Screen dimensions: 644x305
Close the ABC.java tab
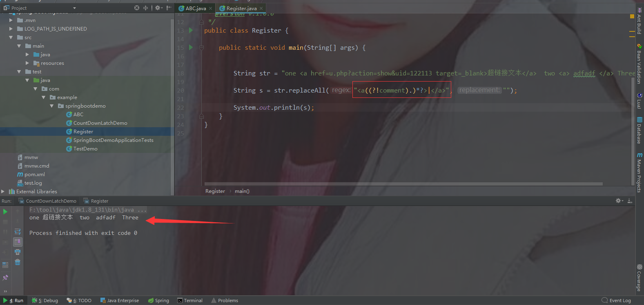point(211,8)
